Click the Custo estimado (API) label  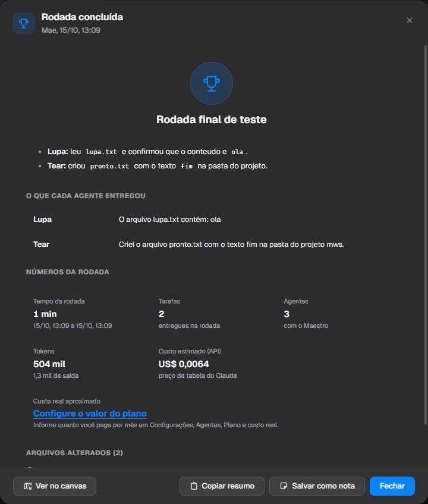click(x=190, y=351)
